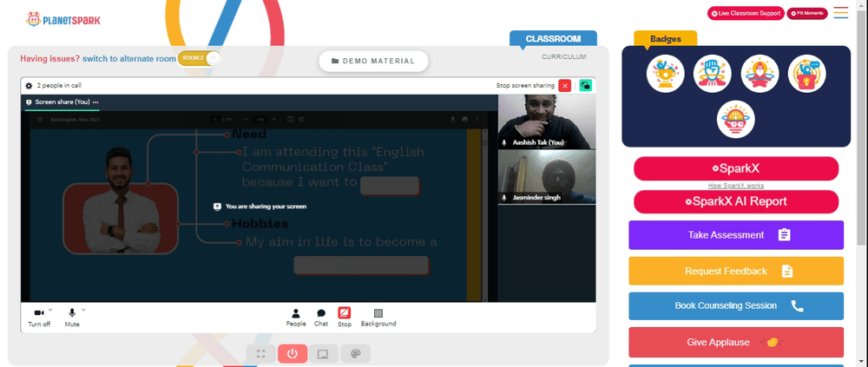Image resolution: width=868 pixels, height=367 pixels.
Task: Click Book Counseling Session
Action: click(x=736, y=306)
